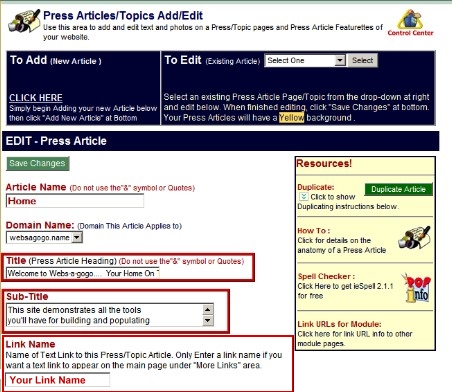The image size is (452, 392).
Task: Click the Select button next to the dropdown
Action: [363, 61]
